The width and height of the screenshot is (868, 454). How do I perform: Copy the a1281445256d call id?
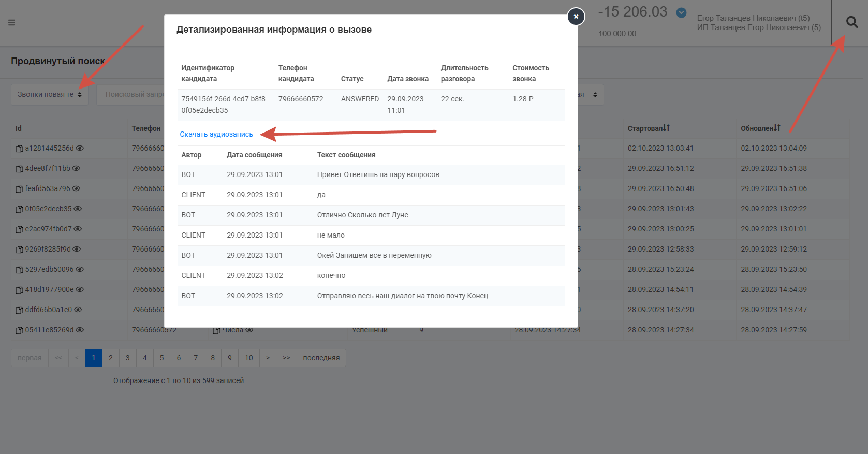[x=19, y=149]
